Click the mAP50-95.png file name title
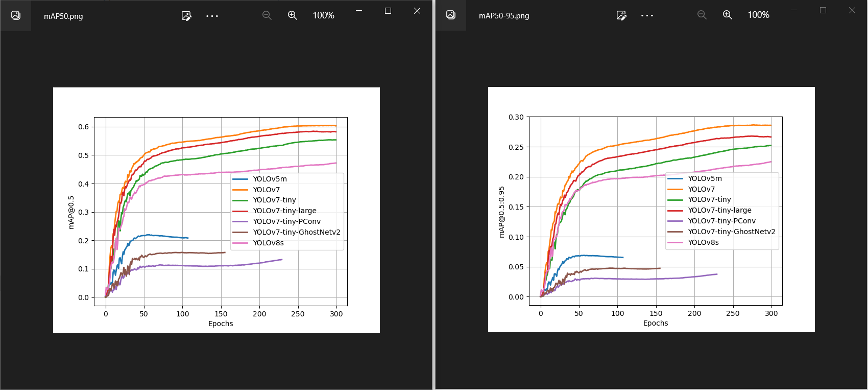The width and height of the screenshot is (868, 390). (x=504, y=16)
